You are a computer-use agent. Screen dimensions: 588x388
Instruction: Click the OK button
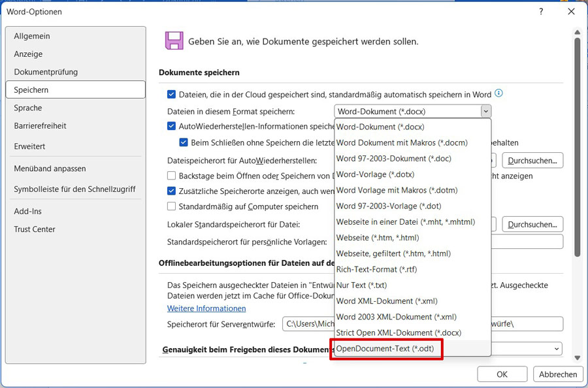pos(502,374)
